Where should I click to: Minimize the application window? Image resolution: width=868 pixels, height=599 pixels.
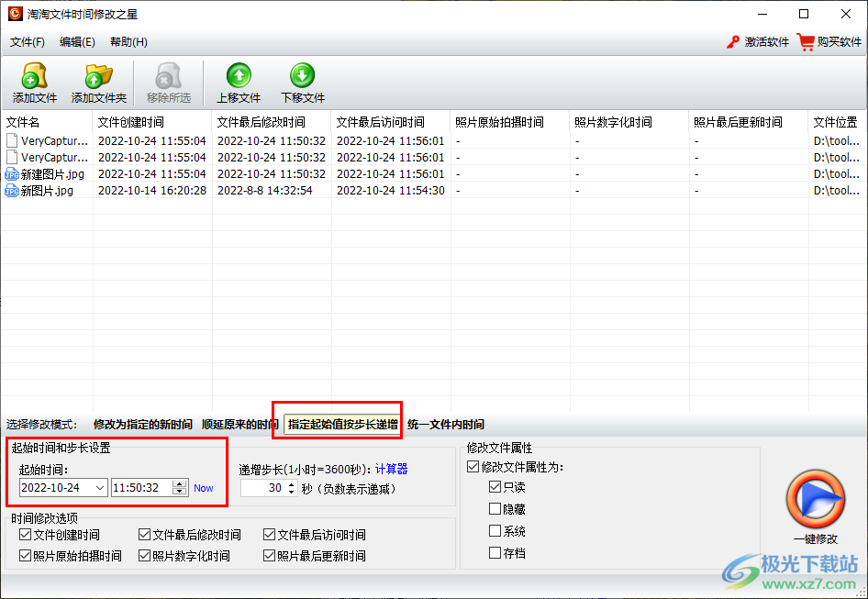tap(762, 15)
